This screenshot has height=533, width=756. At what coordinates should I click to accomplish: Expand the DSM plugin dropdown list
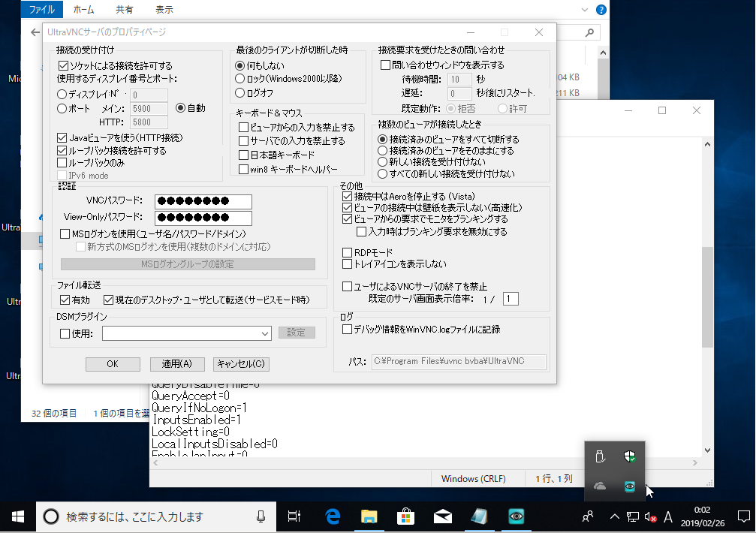tap(266, 333)
